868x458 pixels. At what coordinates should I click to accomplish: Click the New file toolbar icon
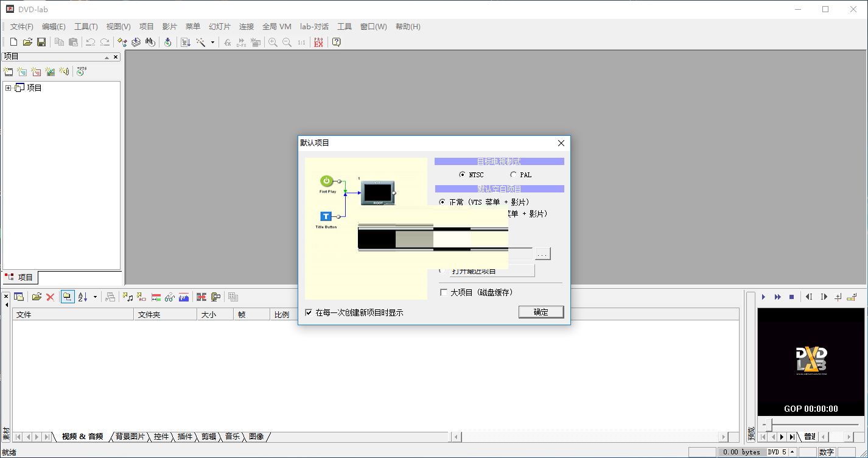click(x=13, y=42)
